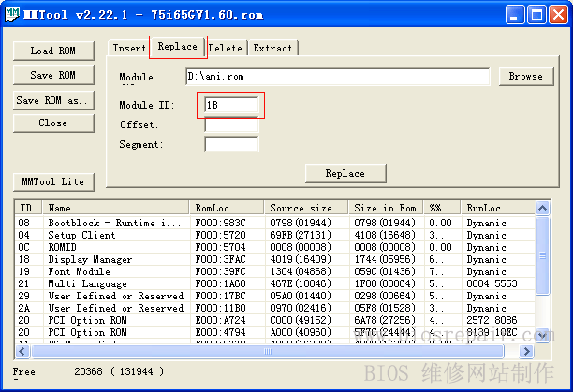Click the Load ROM button

53,51
